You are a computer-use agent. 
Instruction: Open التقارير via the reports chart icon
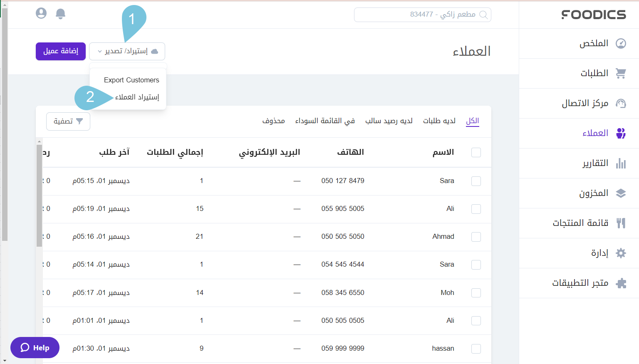[x=622, y=163]
